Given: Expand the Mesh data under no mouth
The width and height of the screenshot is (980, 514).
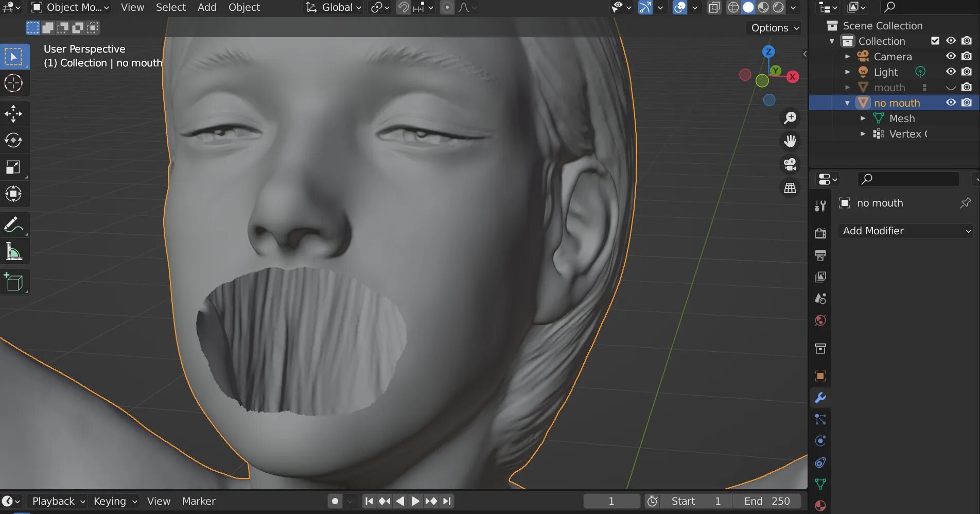Looking at the screenshot, I should pyautogui.click(x=863, y=118).
